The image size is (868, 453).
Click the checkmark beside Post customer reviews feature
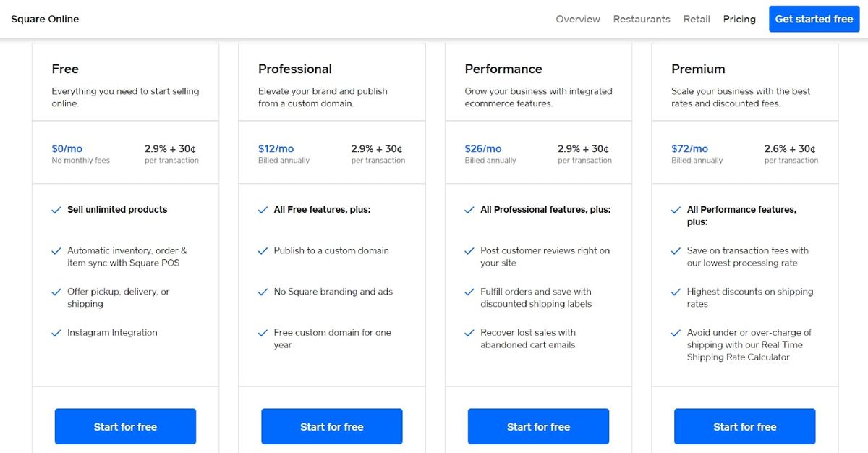(x=469, y=250)
